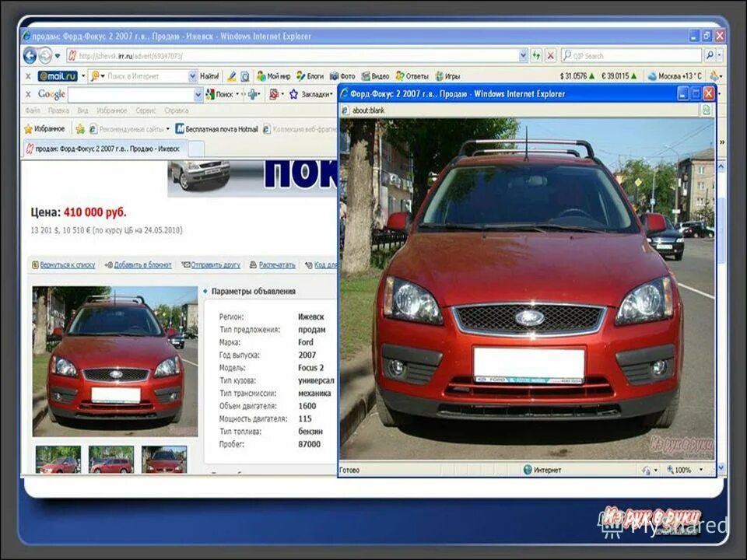Select the 'продам: Форд-Фокус 2' tab
The width and height of the screenshot is (747, 560).
pyautogui.click(x=105, y=149)
